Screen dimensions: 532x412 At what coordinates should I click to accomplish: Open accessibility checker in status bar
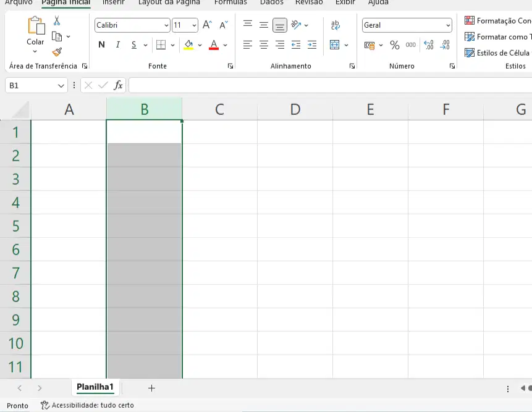87,405
